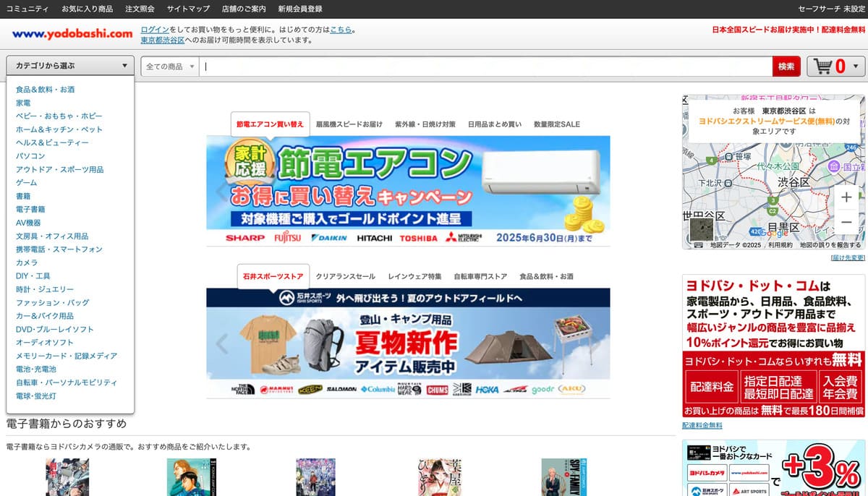Select the 節電エアコン買い替え tab

tap(270, 124)
